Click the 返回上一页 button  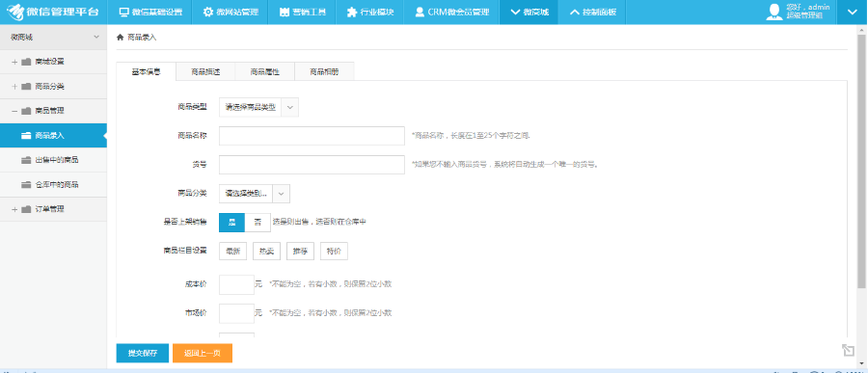coord(203,353)
